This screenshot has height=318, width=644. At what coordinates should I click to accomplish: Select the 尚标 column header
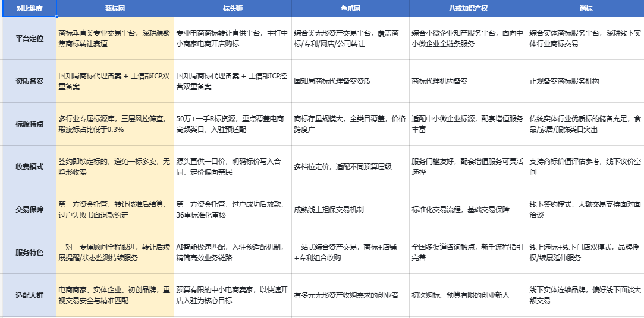point(586,8)
